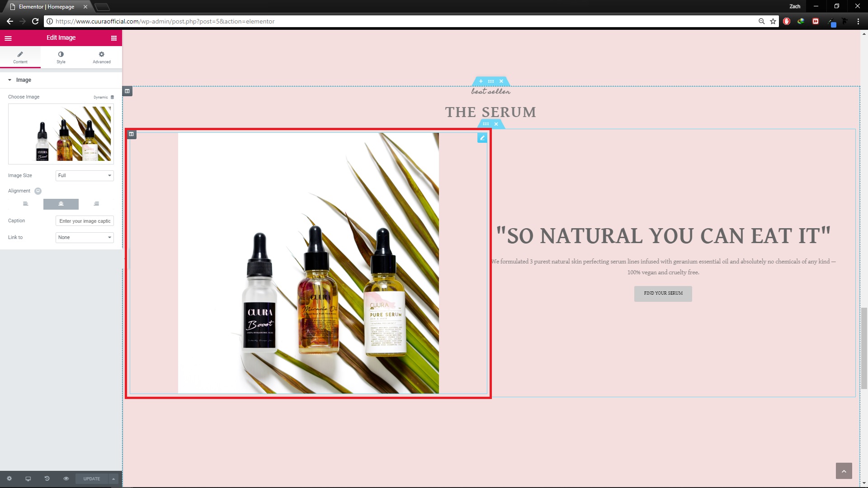This screenshot has width=868, height=488.
Task: Bookmark this page with star
Action: pyautogui.click(x=773, y=21)
